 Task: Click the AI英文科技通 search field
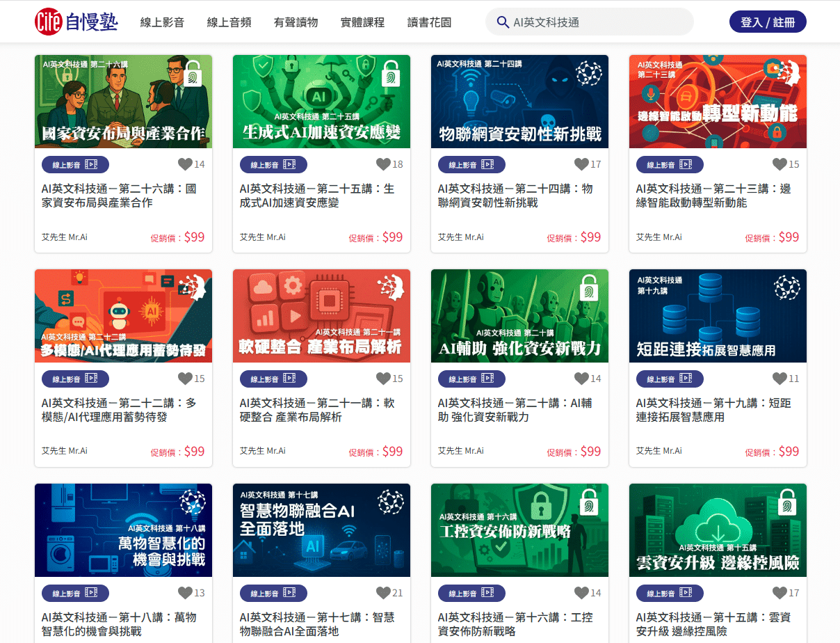point(590,22)
